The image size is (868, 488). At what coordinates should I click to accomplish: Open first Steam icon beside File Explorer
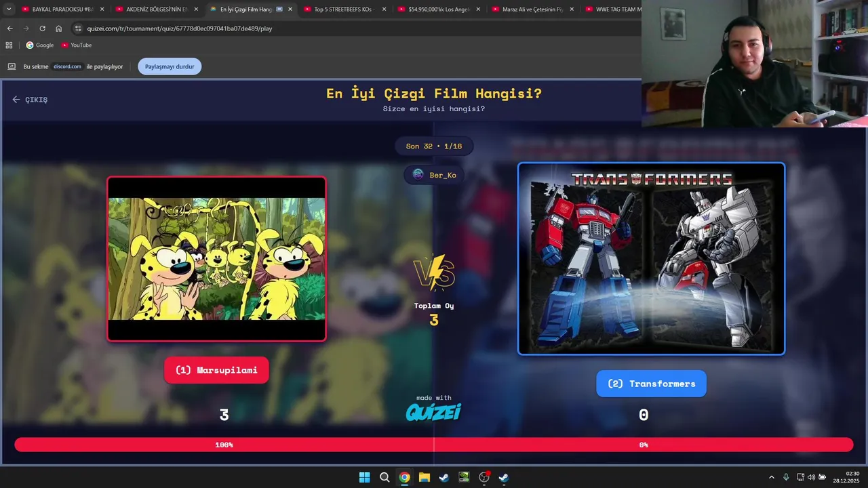pyautogui.click(x=443, y=477)
